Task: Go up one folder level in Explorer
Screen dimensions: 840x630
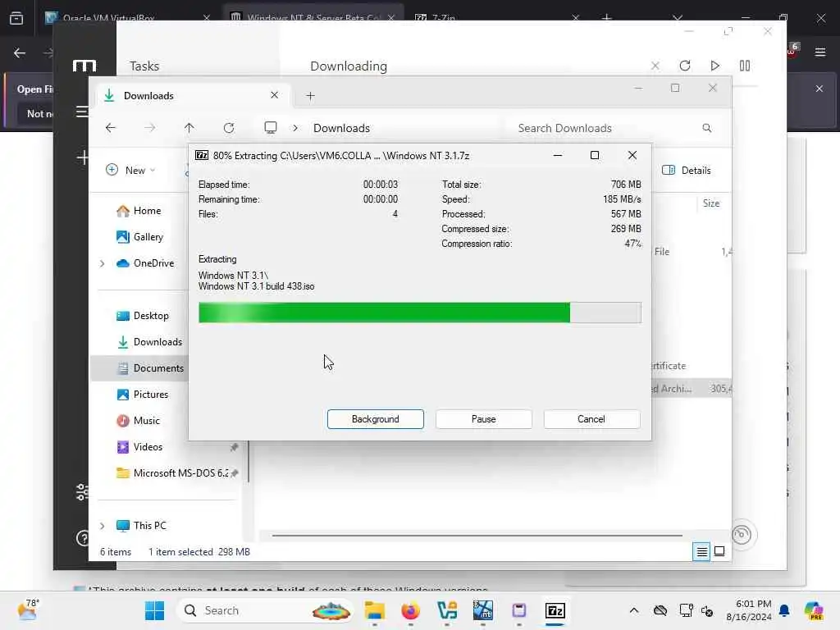Action: pyautogui.click(x=189, y=128)
